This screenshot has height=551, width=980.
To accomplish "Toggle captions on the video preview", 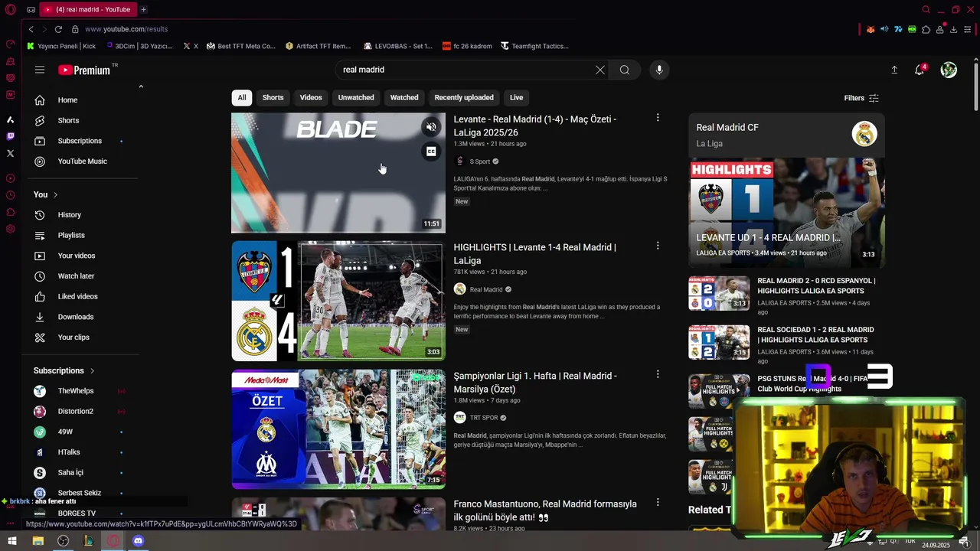I will [x=431, y=152].
